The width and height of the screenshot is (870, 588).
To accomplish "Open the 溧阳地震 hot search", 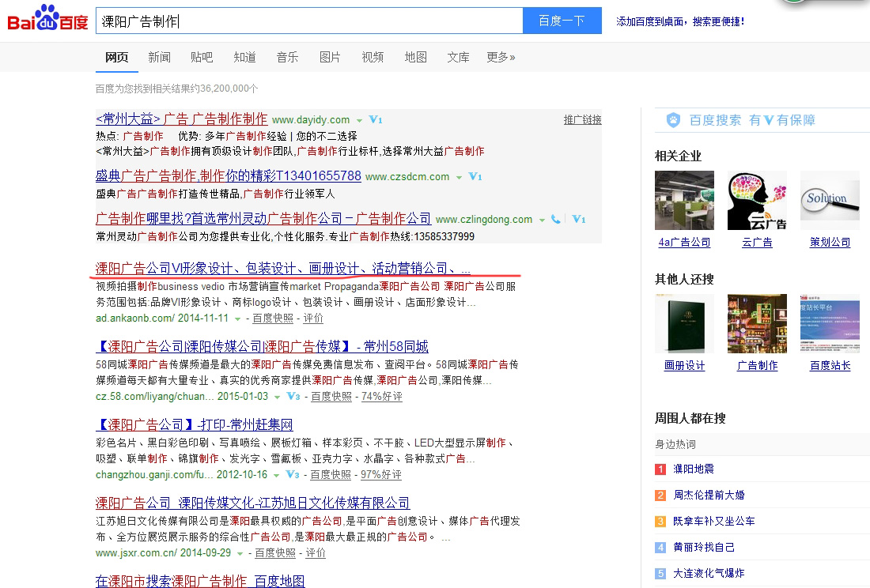I will click(x=694, y=469).
